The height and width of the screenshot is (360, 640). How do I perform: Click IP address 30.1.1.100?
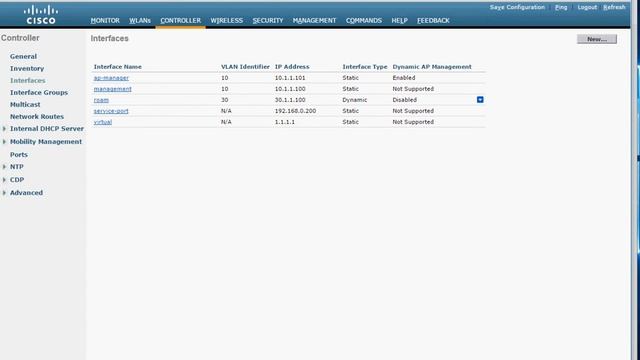point(290,100)
